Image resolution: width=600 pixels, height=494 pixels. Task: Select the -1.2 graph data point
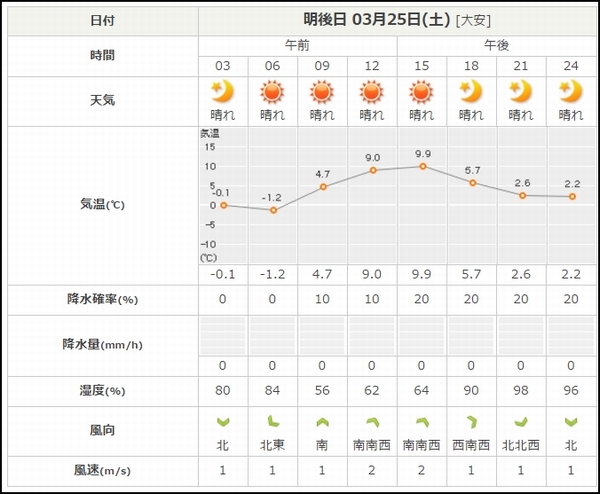pyautogui.click(x=273, y=210)
